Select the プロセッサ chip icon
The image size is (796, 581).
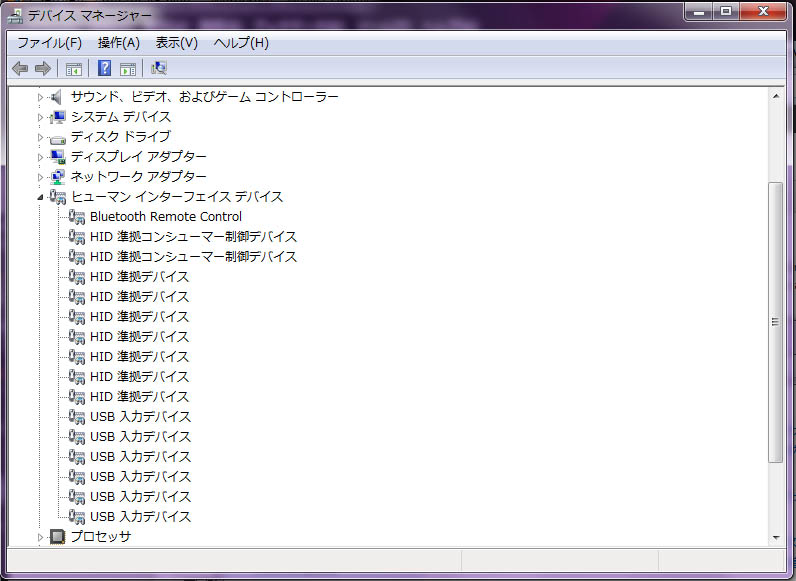point(57,536)
